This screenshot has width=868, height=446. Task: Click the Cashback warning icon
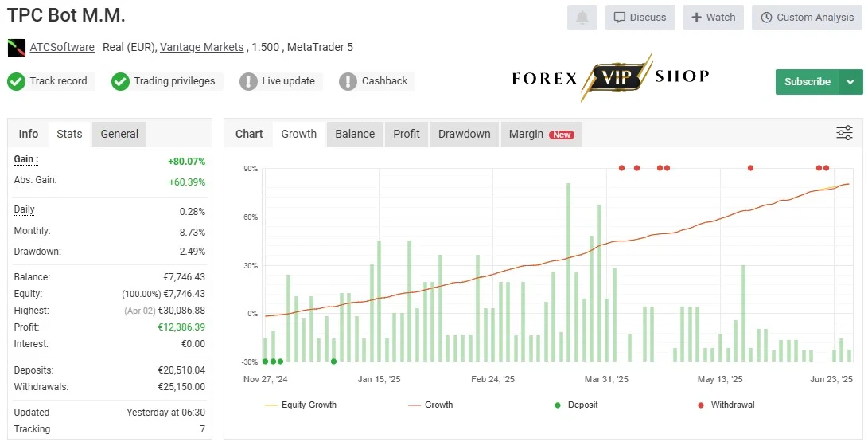(x=348, y=81)
